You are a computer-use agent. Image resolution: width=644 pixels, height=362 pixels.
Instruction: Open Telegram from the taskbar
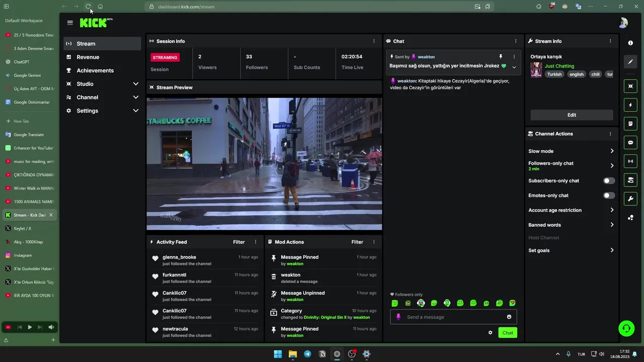click(x=307, y=354)
